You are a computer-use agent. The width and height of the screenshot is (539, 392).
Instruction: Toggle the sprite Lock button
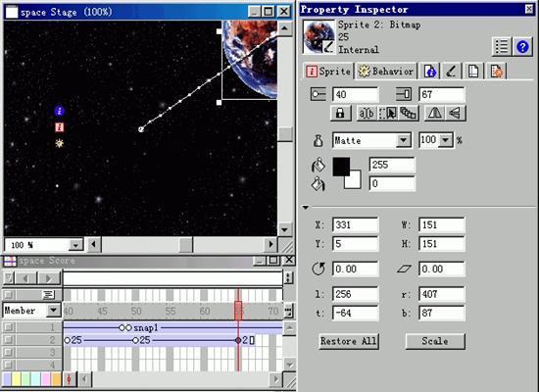[x=340, y=113]
